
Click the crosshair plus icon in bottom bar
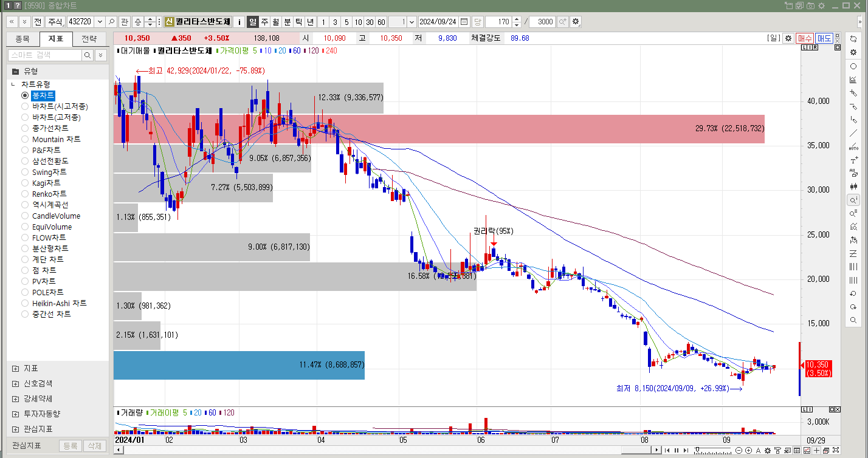click(817, 450)
